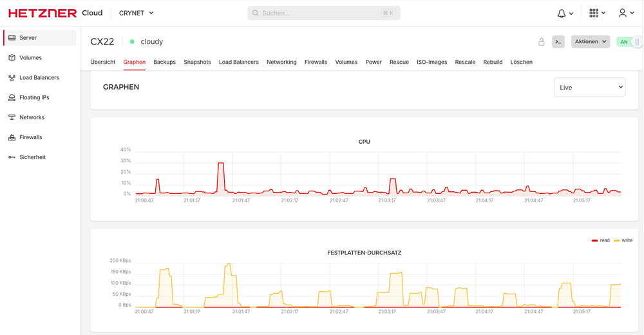Expand the CRYNET project dropdown
The image size is (644, 335).
coord(137,13)
